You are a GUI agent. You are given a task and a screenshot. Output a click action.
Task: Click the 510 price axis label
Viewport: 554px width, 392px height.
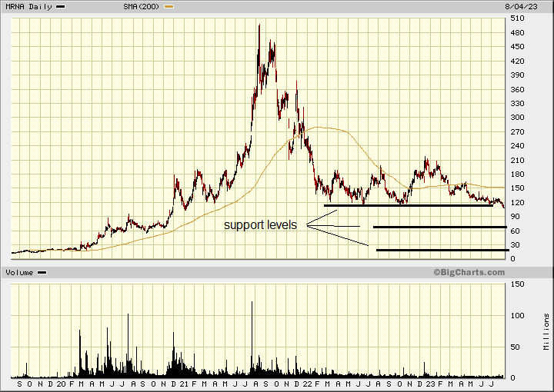coord(517,18)
